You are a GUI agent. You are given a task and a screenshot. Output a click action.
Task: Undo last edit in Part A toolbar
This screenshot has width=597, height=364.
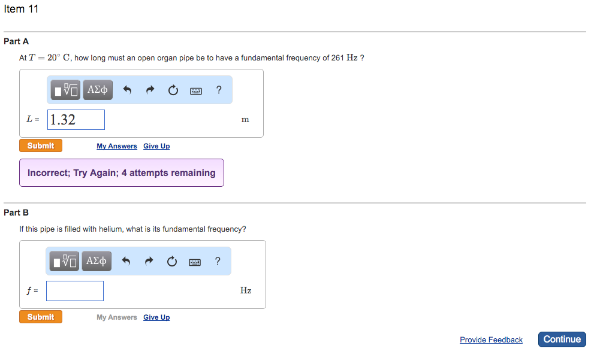pyautogui.click(x=127, y=90)
